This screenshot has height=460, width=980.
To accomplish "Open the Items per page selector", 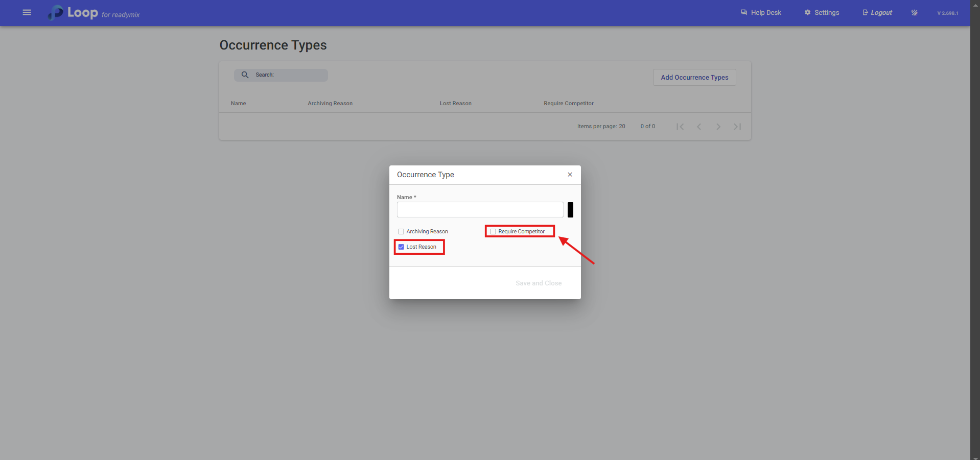I will pyautogui.click(x=622, y=127).
